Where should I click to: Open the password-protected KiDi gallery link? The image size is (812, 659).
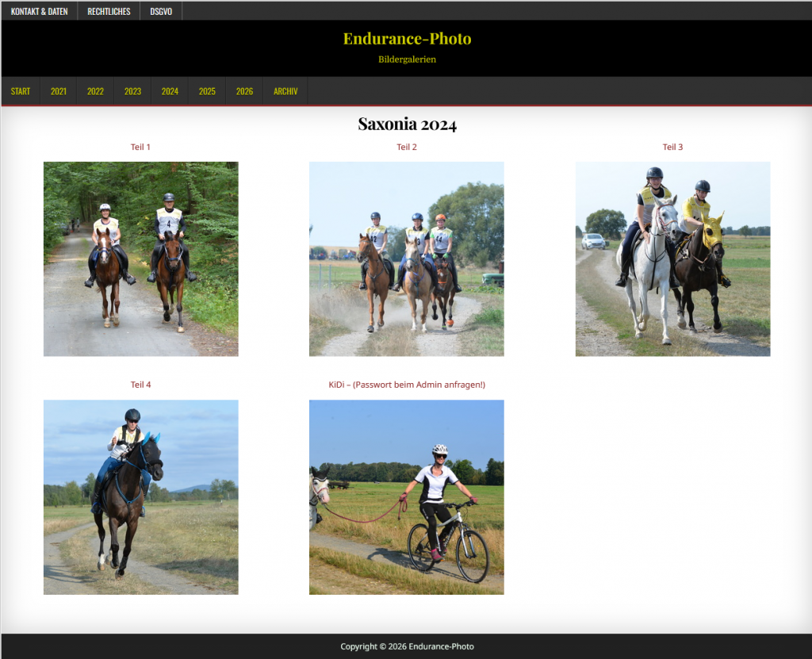[x=407, y=385]
